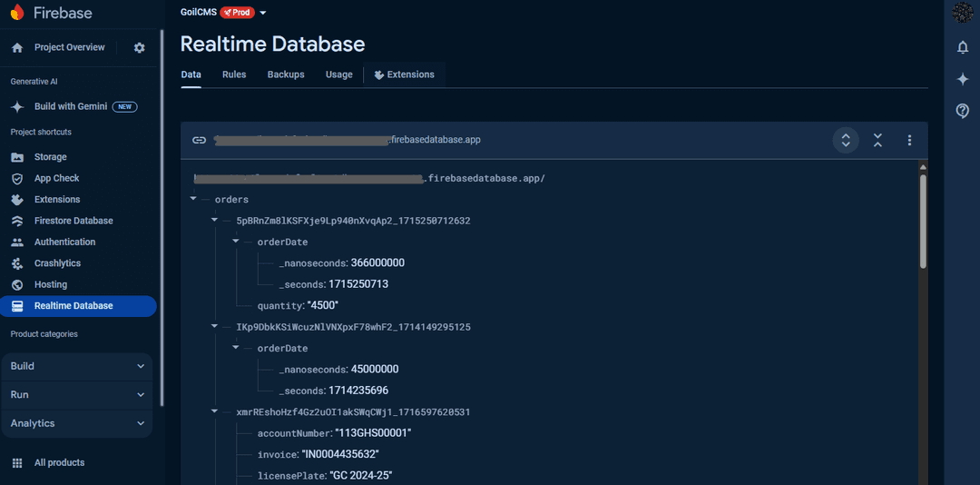Open help question mark icon
This screenshot has width=980, height=485.
click(963, 111)
